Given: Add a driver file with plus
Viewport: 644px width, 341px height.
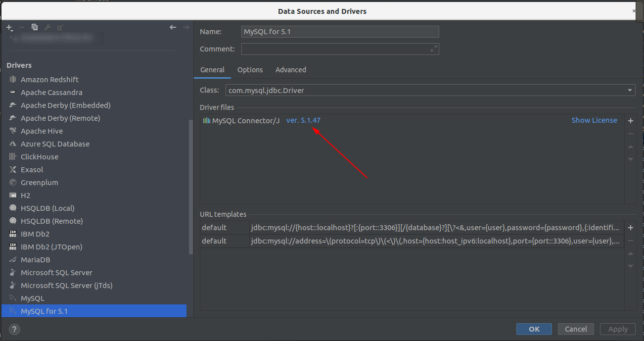Looking at the screenshot, I should point(631,121).
